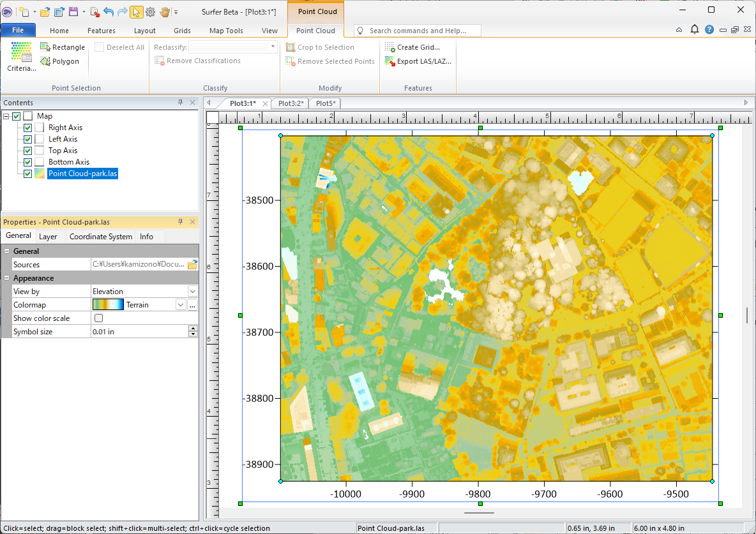Uncheck the Right Axis visibility checkbox
Screen dimensions: 756x534
tap(27, 128)
